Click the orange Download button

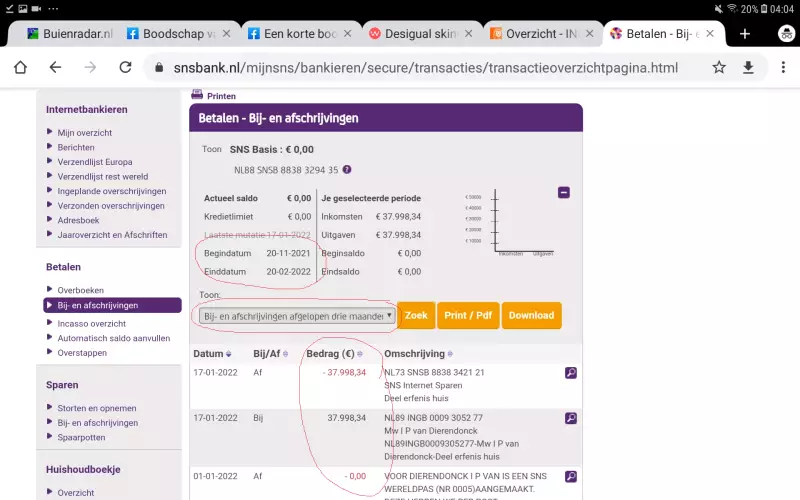point(531,315)
